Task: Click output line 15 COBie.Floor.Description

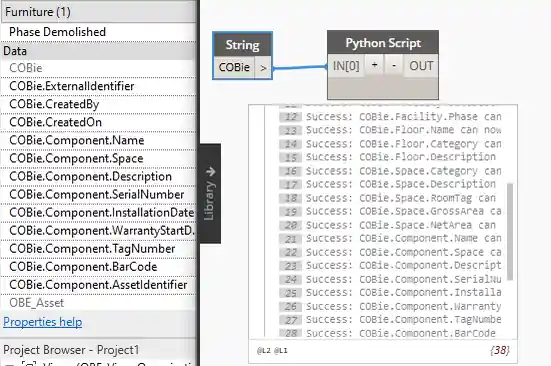Action: [401, 157]
